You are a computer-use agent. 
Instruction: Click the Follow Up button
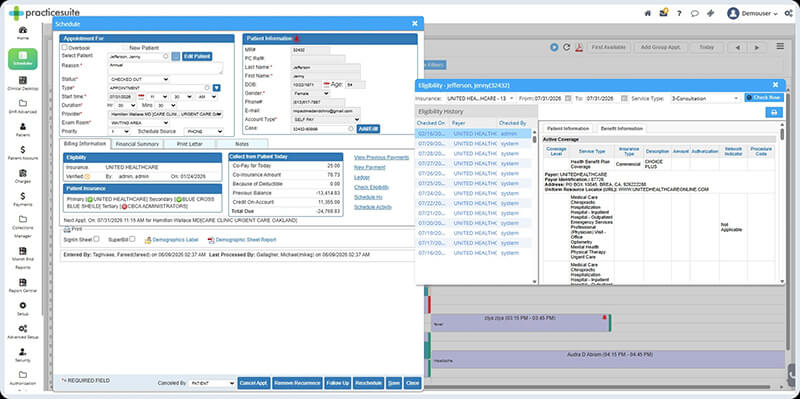(337, 383)
